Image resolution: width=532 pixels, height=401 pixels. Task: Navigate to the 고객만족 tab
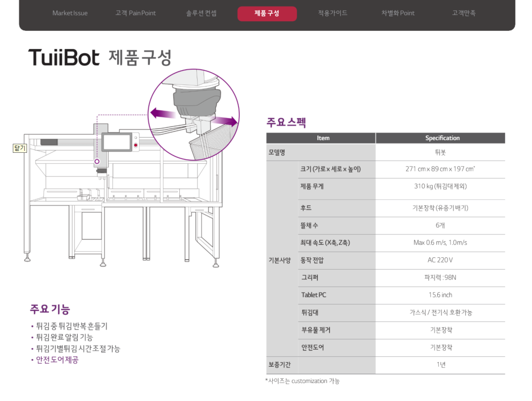click(x=464, y=13)
